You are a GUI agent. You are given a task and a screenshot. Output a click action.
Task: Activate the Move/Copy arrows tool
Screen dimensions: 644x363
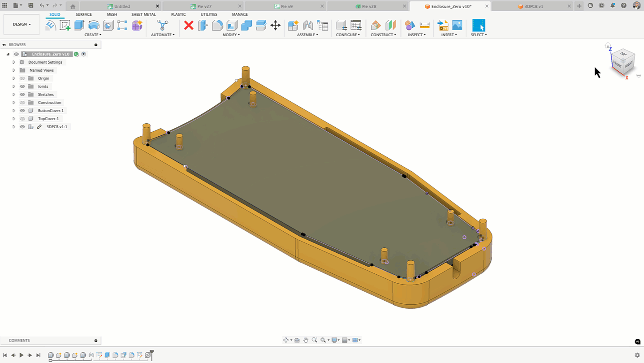(x=275, y=25)
